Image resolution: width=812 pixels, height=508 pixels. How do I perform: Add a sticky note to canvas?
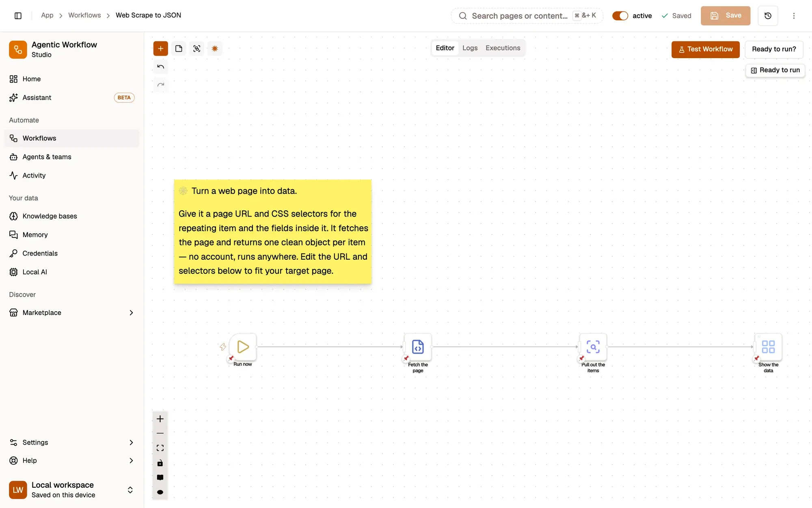[179, 48]
